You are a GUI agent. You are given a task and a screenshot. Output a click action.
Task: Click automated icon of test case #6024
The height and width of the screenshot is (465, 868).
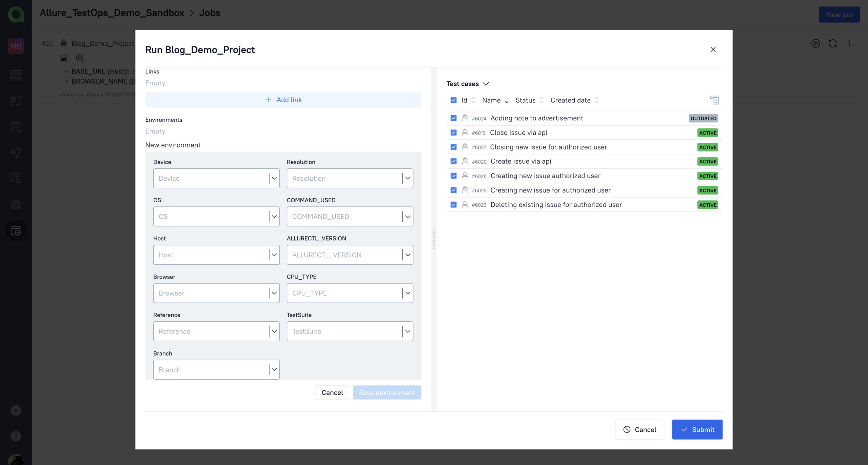(465, 118)
